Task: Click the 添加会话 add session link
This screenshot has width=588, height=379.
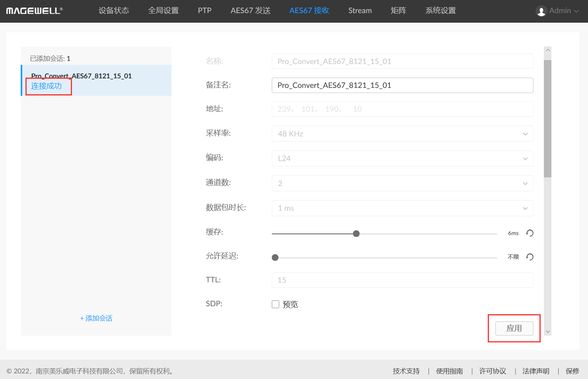Action: pos(96,318)
